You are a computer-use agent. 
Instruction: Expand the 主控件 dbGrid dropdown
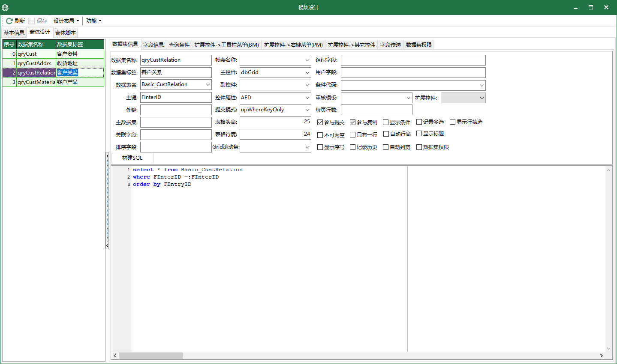coord(307,73)
